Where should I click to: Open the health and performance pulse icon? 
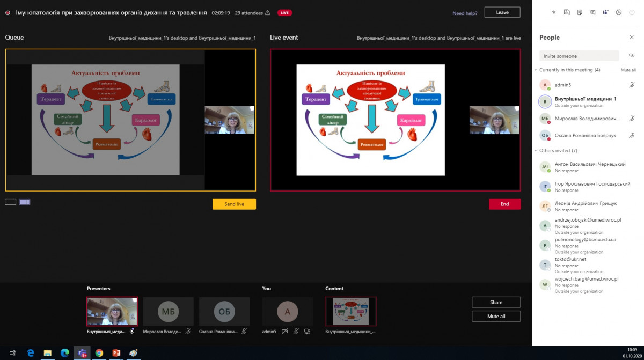553,12
